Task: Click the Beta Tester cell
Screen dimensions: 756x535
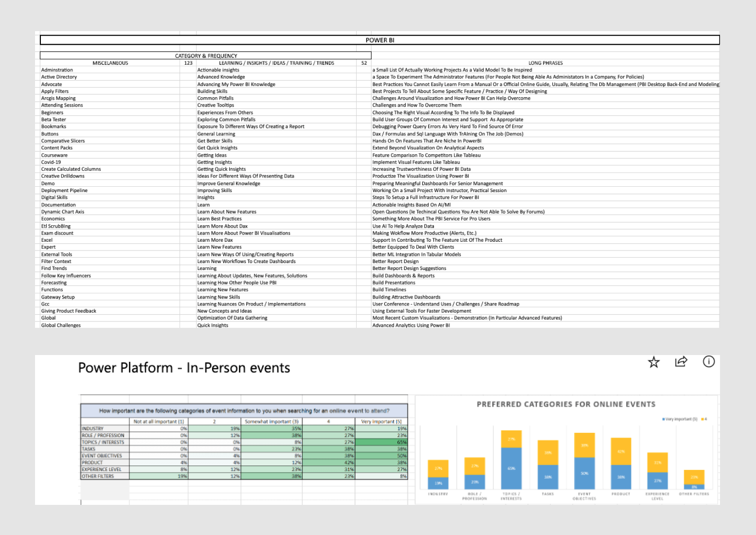Action: [x=110, y=119]
